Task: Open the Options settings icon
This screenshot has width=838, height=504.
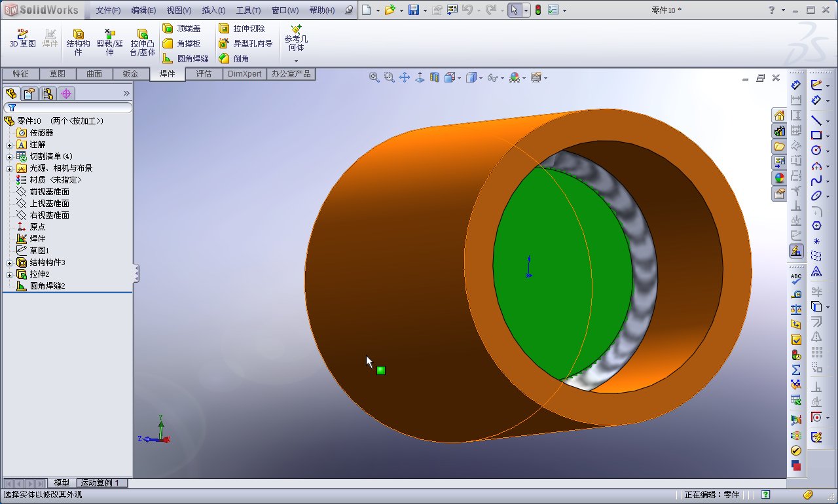Action: click(x=553, y=10)
